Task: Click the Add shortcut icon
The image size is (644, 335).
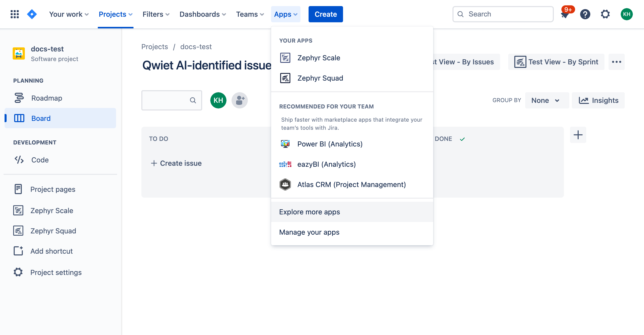Action: click(18, 251)
